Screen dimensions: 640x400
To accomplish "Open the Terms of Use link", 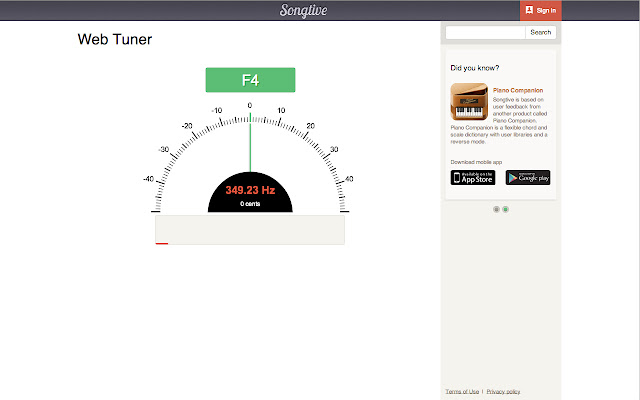I will point(462,391).
